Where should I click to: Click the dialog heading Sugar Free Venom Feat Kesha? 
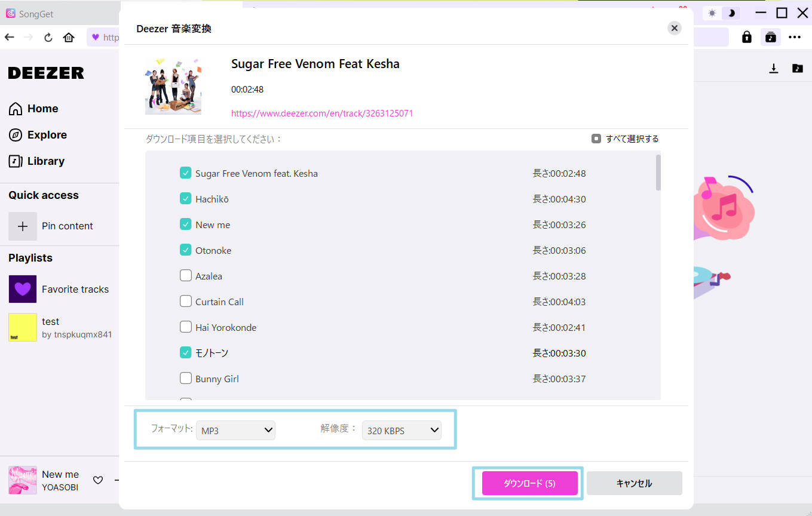click(315, 64)
